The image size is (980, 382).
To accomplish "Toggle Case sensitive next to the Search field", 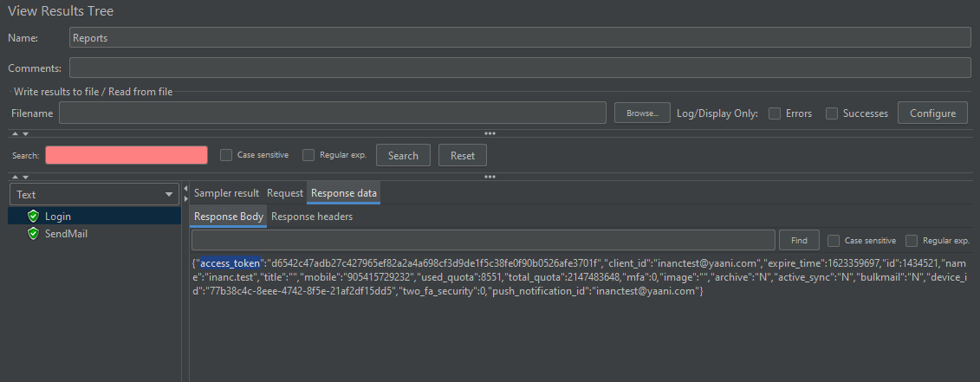I will [x=226, y=155].
